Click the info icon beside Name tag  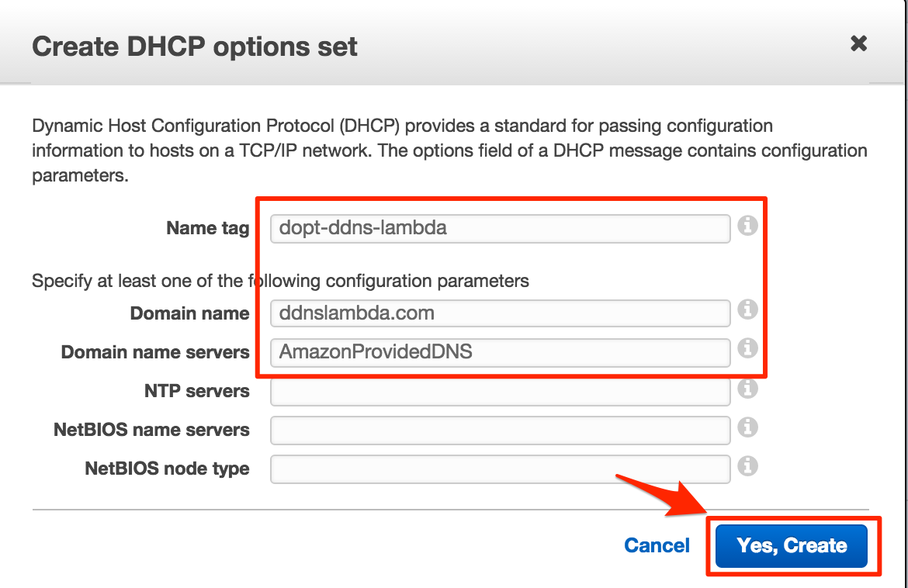(747, 225)
